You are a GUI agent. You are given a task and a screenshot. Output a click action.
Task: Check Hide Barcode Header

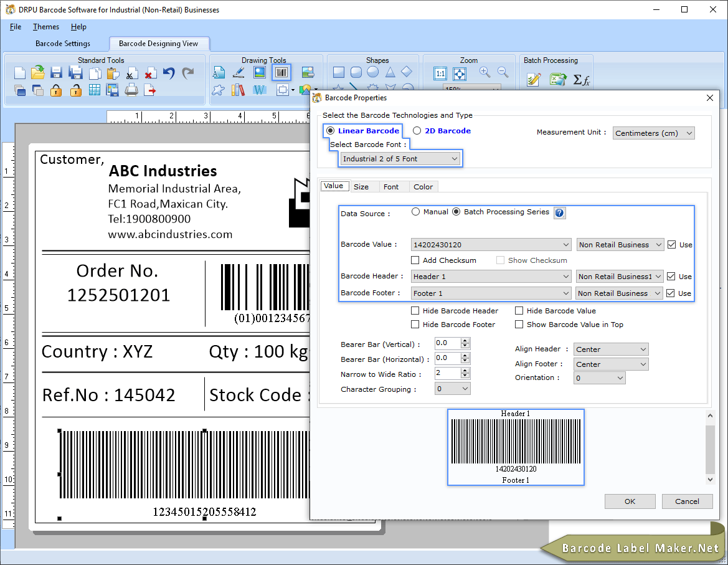[x=415, y=311]
